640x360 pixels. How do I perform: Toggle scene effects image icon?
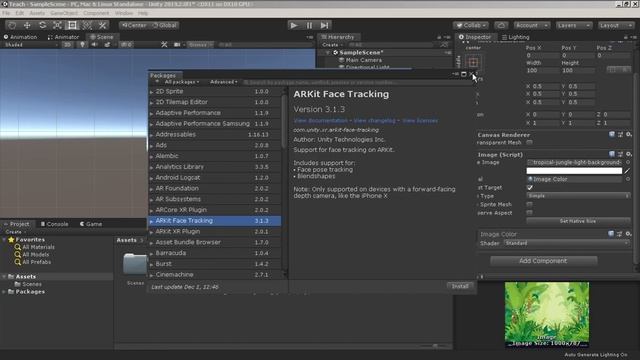tap(107, 44)
